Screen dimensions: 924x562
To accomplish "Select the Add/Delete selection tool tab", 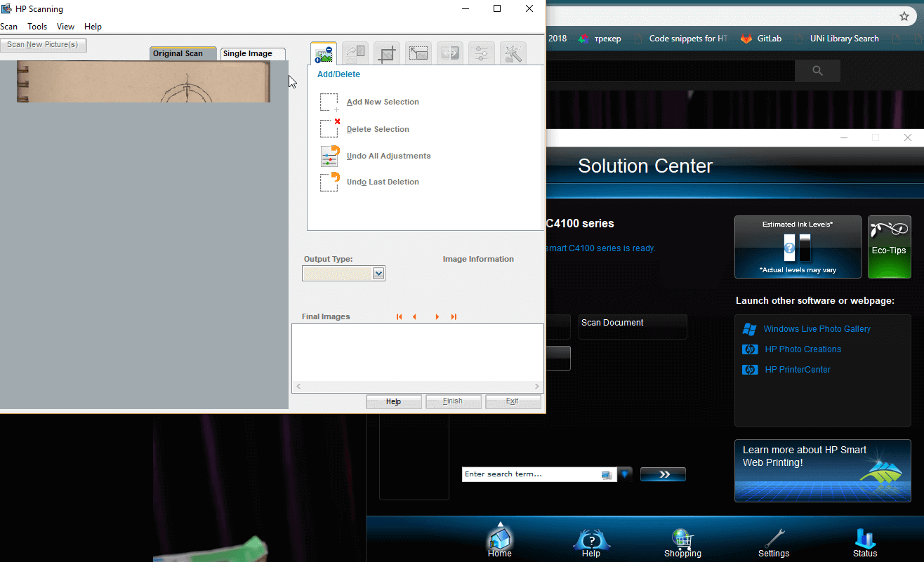I will (324, 54).
